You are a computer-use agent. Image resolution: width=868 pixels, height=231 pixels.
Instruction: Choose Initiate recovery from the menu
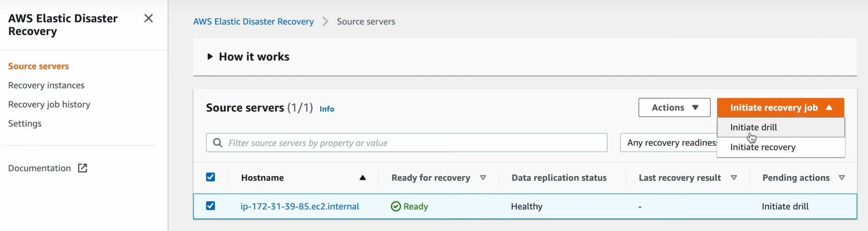tap(781, 147)
